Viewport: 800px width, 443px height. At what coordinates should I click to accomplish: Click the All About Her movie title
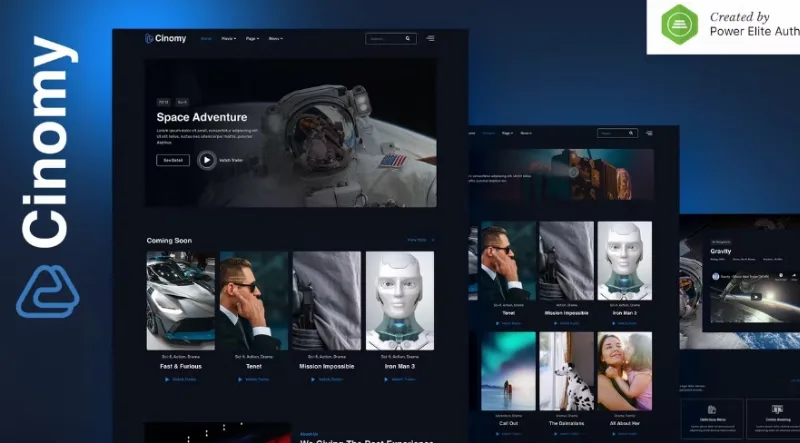pyautogui.click(x=624, y=424)
